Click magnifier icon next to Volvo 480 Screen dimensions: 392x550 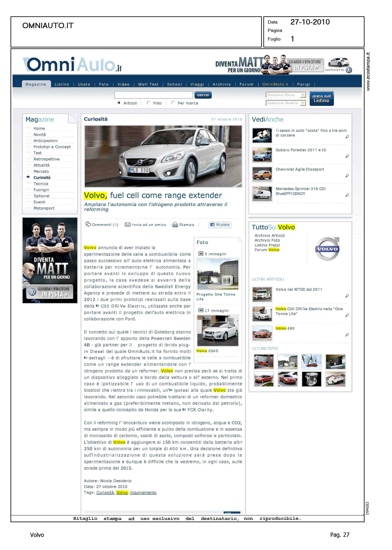[347, 335]
